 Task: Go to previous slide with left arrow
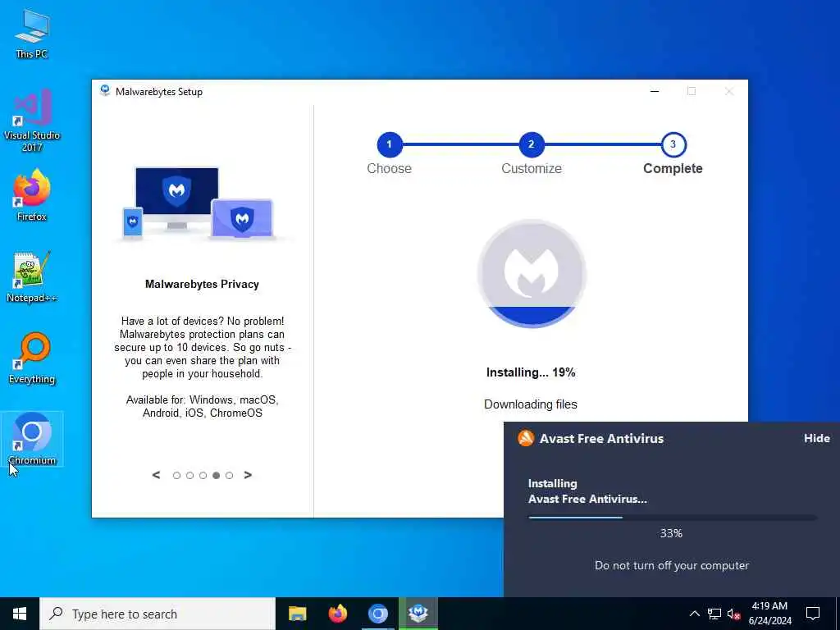pos(156,475)
